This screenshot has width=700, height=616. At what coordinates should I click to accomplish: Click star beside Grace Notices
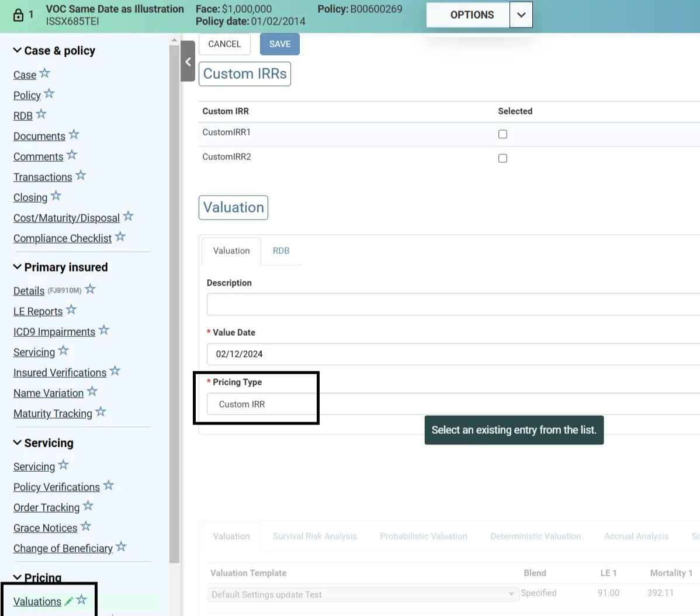(x=86, y=527)
